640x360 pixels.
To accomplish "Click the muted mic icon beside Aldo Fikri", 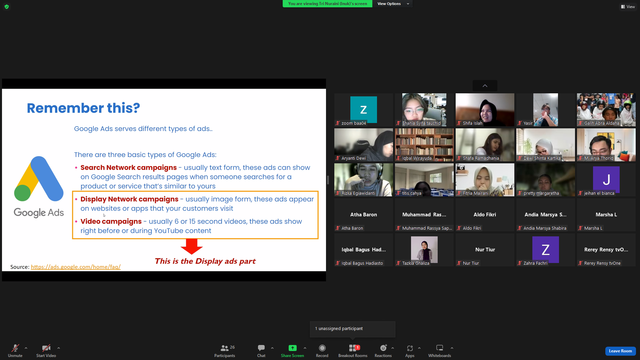I will [x=459, y=228].
